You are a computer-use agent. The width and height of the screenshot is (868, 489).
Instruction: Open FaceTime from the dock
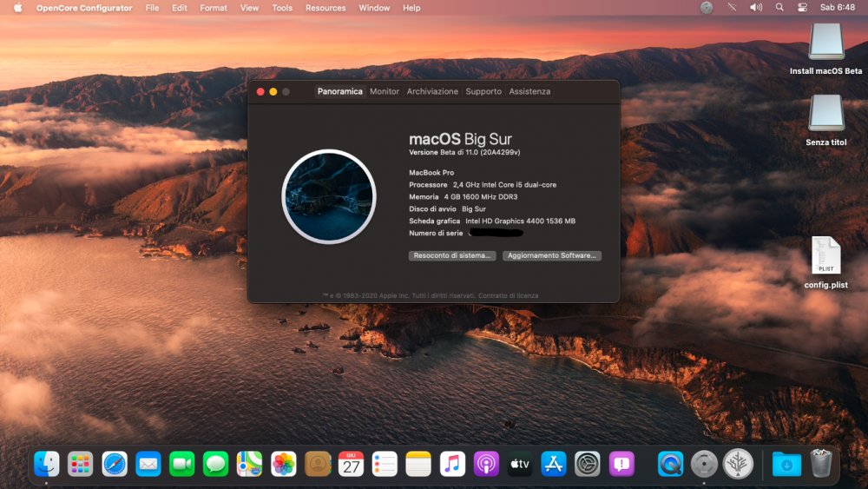(182, 464)
